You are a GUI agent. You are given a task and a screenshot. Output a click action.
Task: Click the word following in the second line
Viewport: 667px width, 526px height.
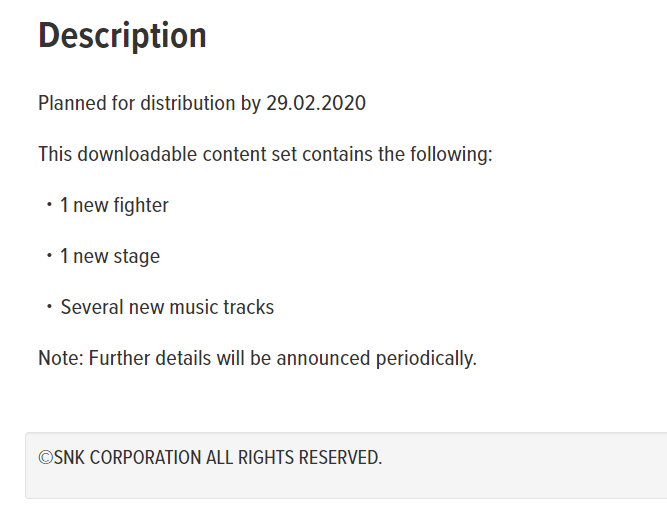(x=453, y=155)
